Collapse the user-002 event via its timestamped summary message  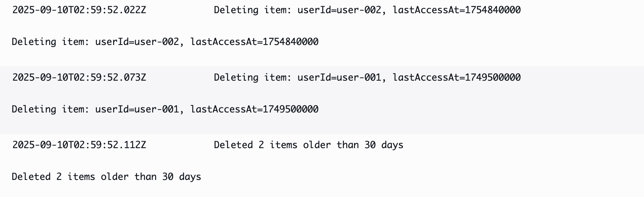click(x=367, y=10)
